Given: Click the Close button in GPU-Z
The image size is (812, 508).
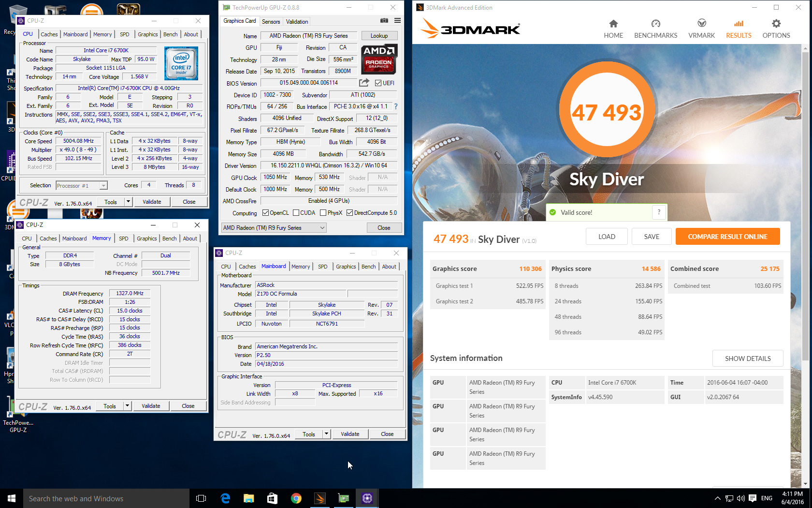Looking at the screenshot, I should tap(384, 228).
